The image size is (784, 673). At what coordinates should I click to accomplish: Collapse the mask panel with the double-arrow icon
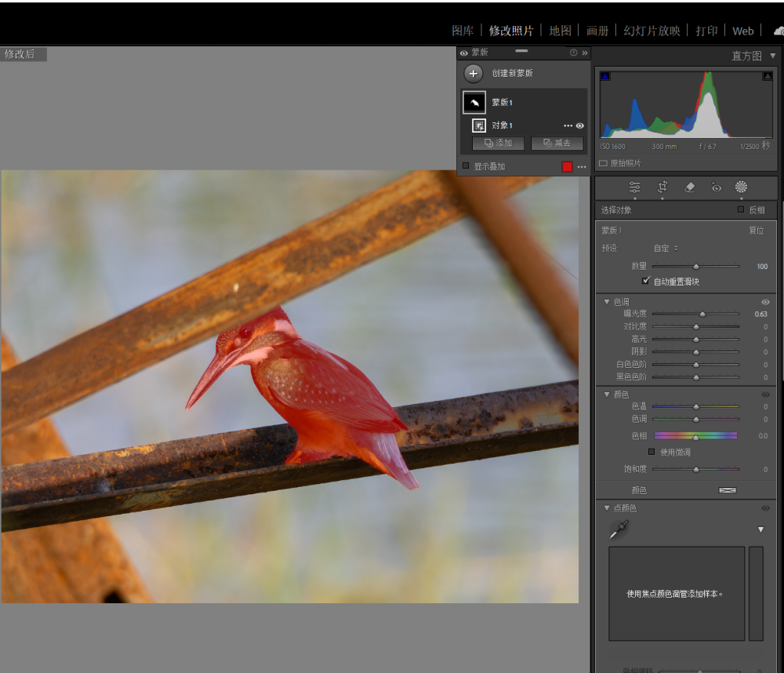click(x=585, y=53)
